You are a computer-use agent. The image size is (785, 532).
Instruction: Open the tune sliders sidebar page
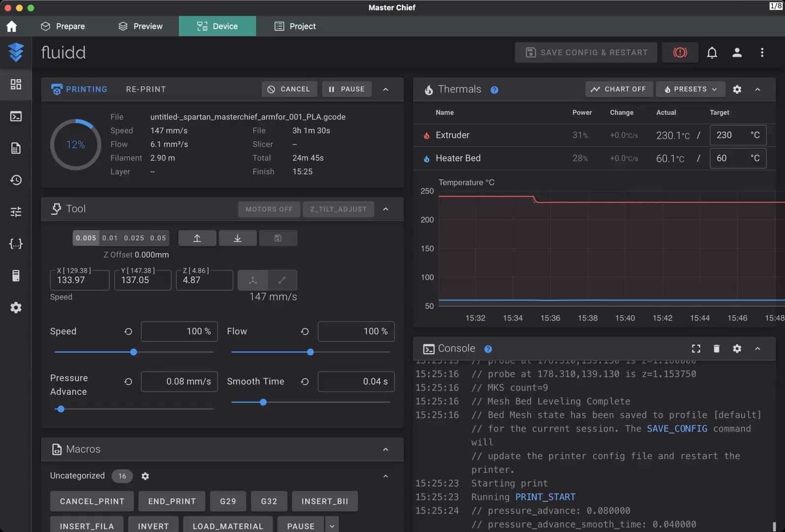point(16,212)
